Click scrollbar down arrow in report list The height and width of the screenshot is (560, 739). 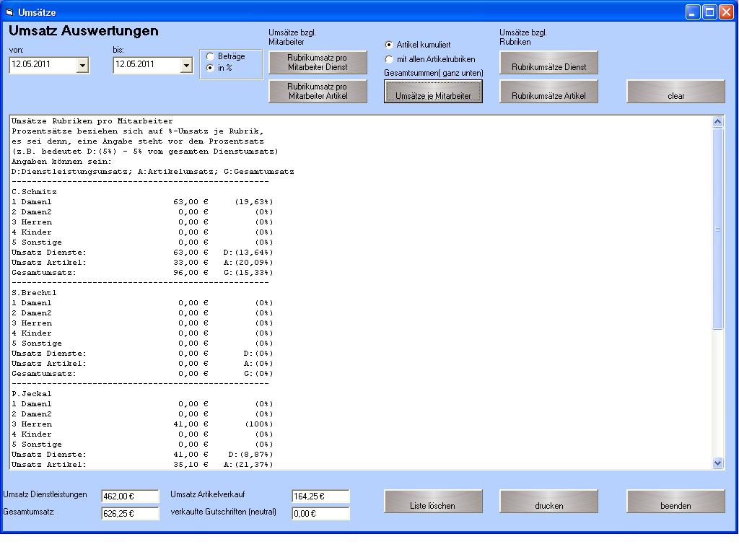pyautogui.click(x=717, y=463)
